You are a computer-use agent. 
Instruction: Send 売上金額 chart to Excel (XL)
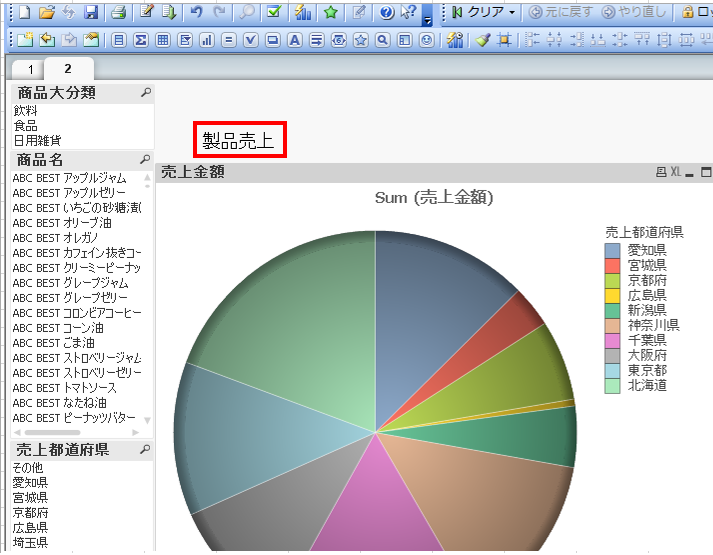[x=676, y=172]
